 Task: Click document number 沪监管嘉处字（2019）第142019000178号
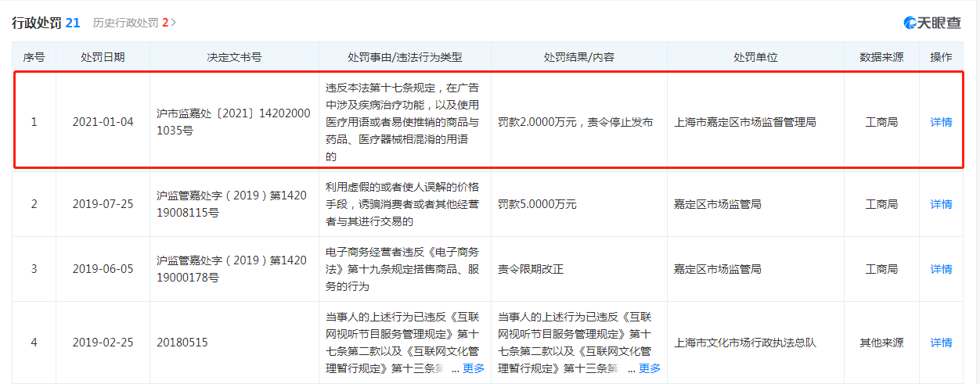pos(233,269)
